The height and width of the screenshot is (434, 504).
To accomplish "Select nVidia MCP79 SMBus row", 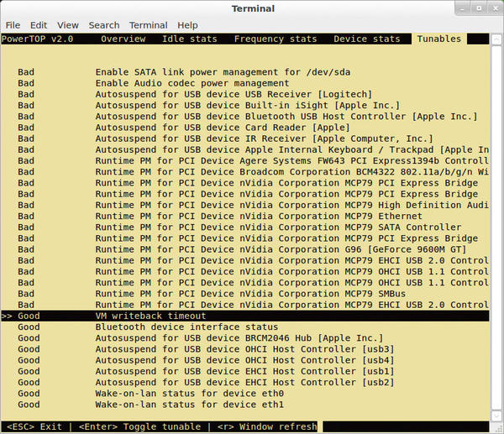I will tap(245, 294).
